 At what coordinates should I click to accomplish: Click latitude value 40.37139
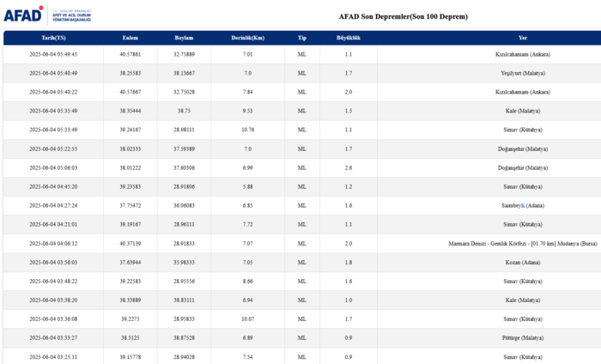tap(131, 243)
